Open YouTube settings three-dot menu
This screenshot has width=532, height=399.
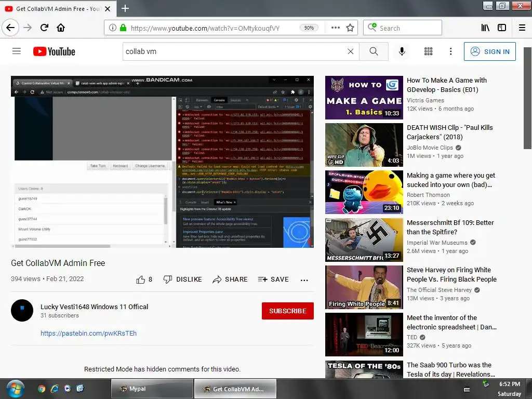point(450,51)
